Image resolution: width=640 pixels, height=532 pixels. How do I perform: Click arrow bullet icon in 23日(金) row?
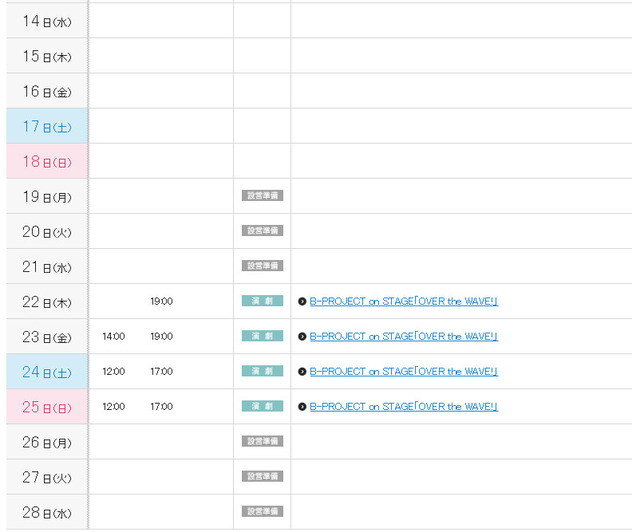[x=302, y=336]
